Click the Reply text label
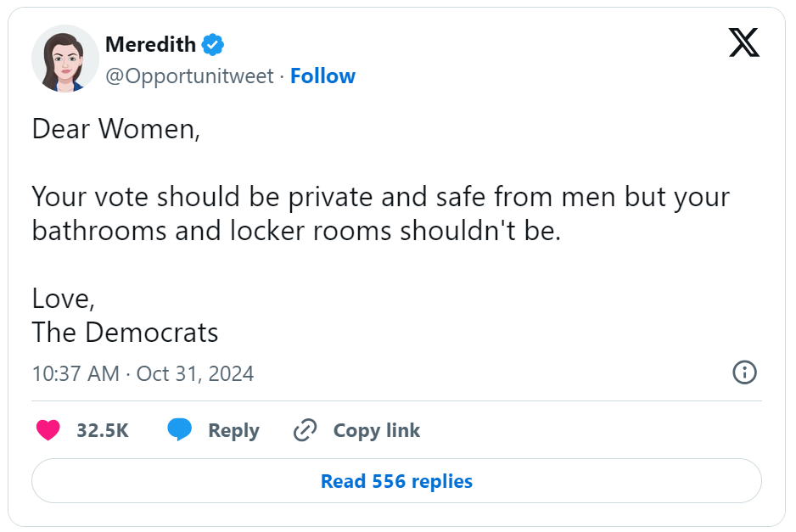796x532 pixels. click(233, 430)
